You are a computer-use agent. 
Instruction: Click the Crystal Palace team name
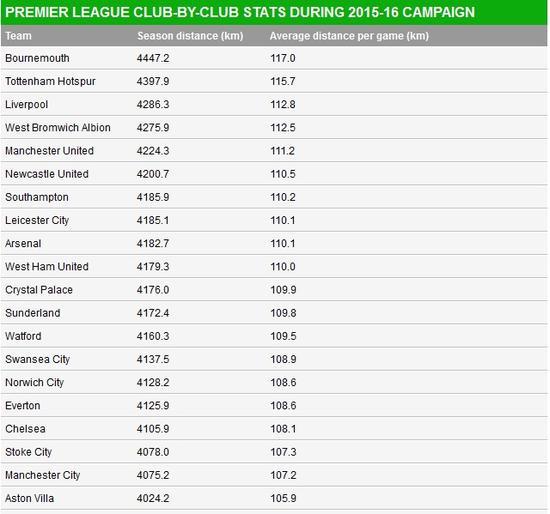(39, 290)
